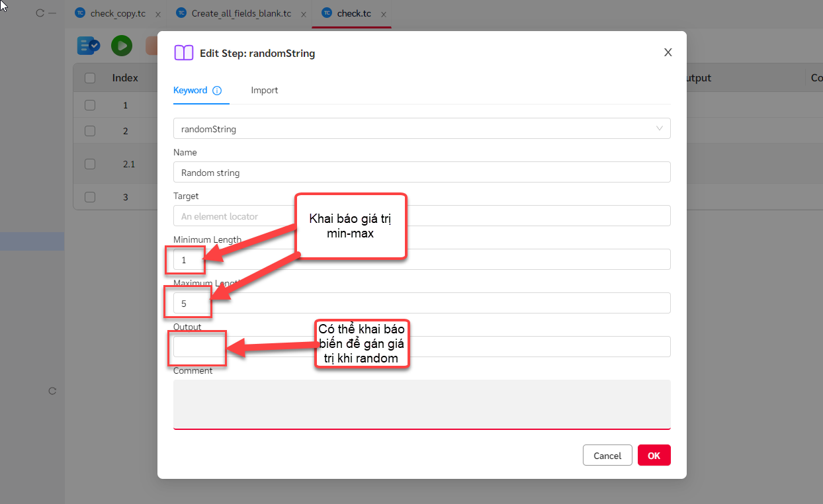Image resolution: width=823 pixels, height=504 pixels.
Task: Open the randomString keyword dropdown
Action: pyautogui.click(x=421, y=129)
